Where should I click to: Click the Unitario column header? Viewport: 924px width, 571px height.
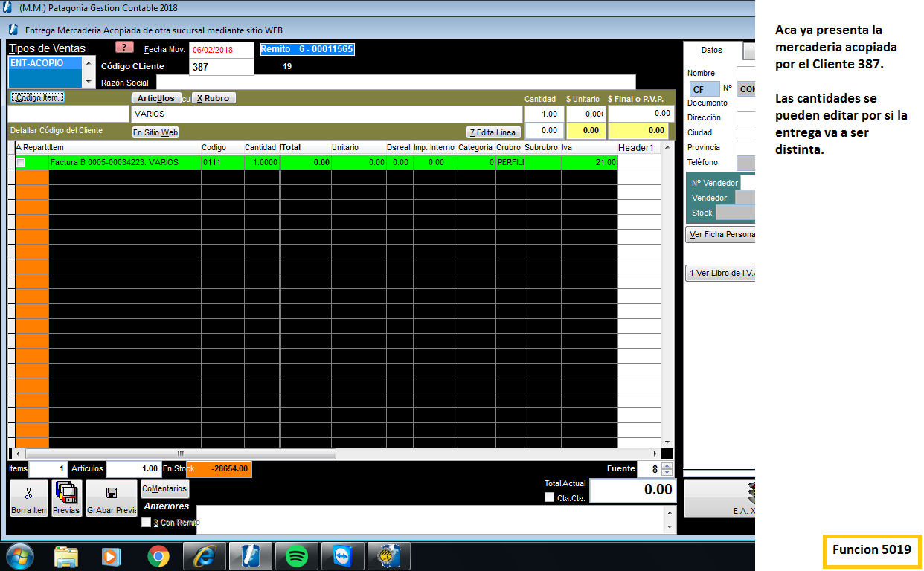click(358, 147)
